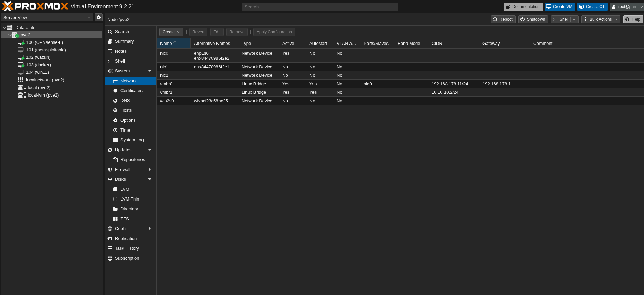Collapse the Updates menu section
This screenshot has width=644, height=295.
(x=150, y=150)
